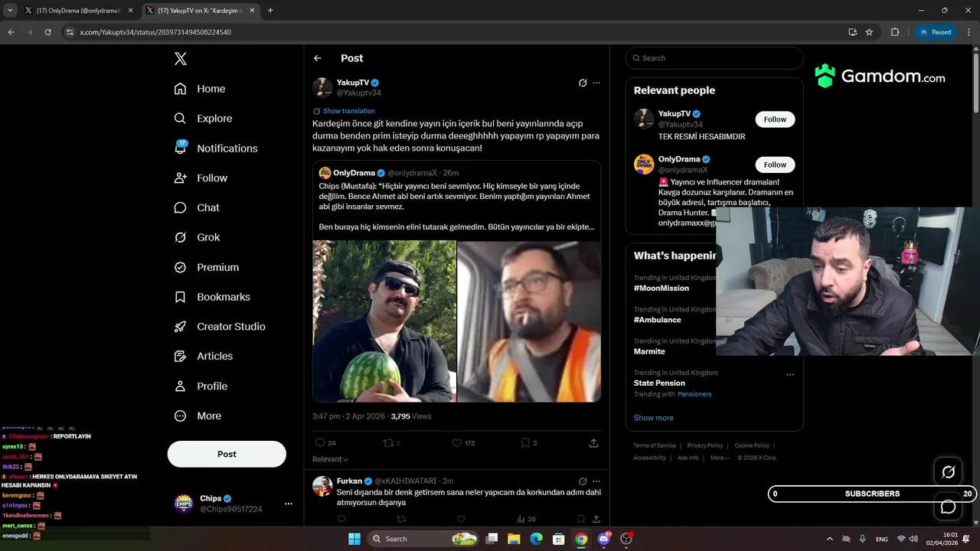This screenshot has height=551, width=980.
Task: Open #MoonMission trending topic
Action: click(x=661, y=289)
